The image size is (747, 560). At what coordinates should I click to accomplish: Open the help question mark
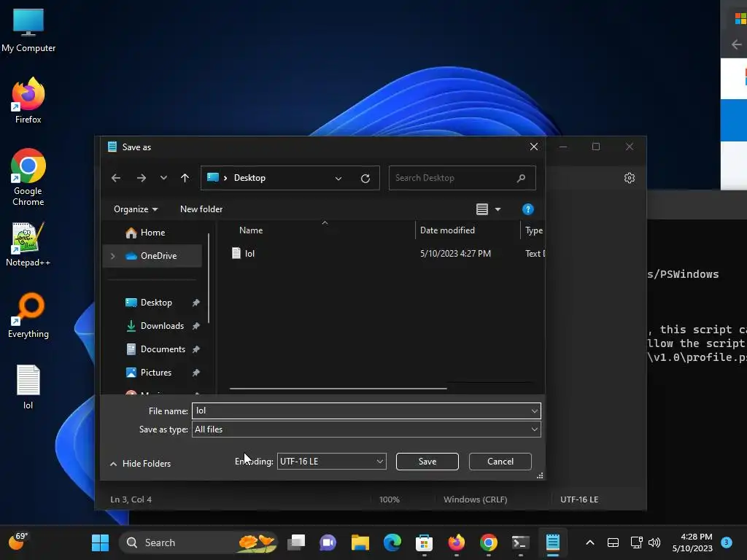[x=528, y=209]
